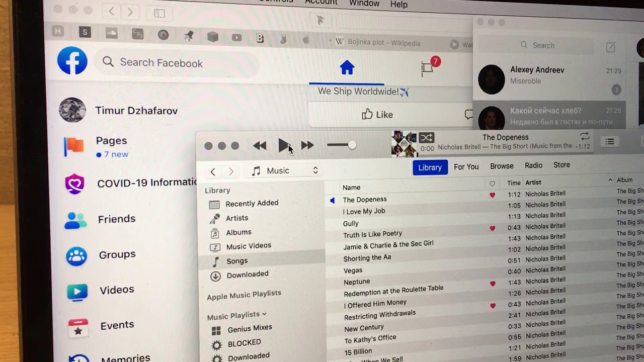Open the Alexey Andreev conversation

click(x=549, y=79)
